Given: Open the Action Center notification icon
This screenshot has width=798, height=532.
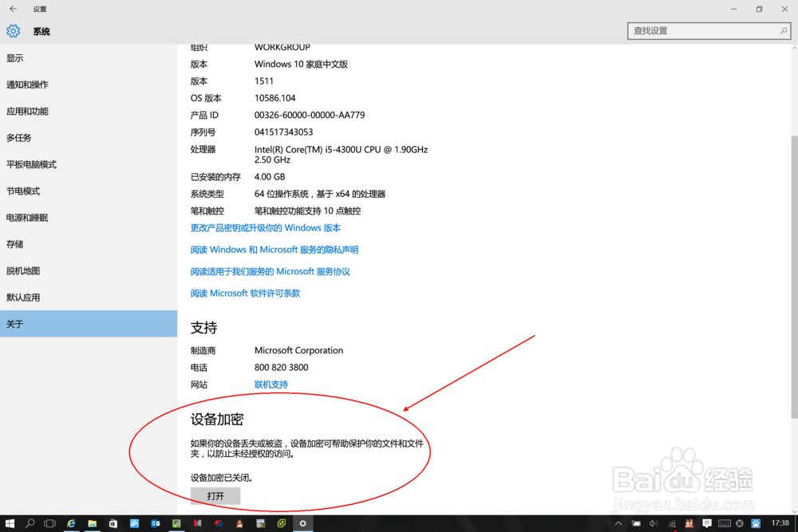Looking at the screenshot, I should pos(707,523).
